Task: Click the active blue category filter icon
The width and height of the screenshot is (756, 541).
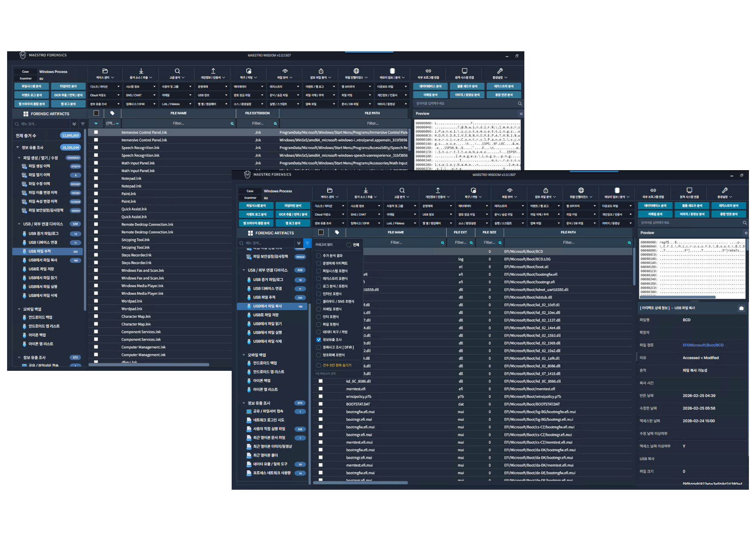Action: coord(307,243)
